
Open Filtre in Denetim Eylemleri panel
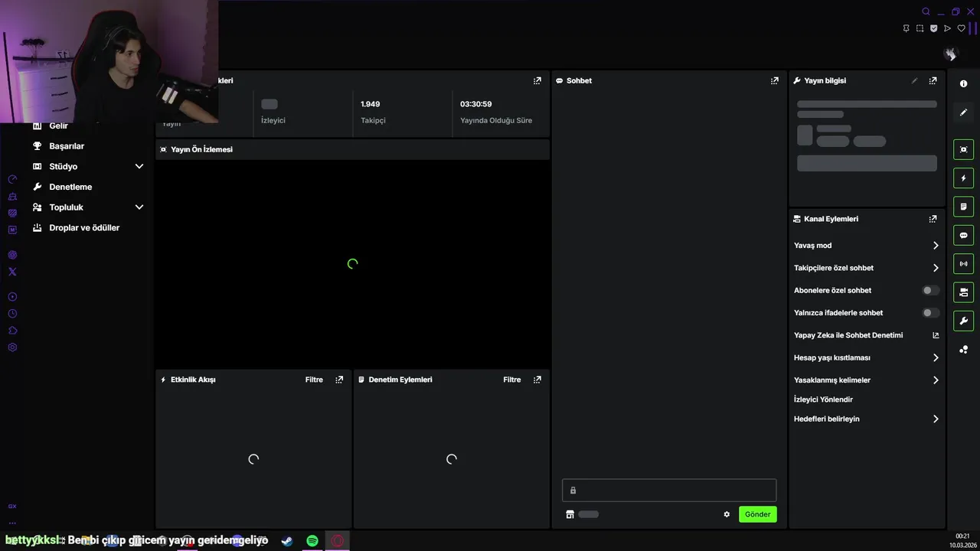coord(512,380)
